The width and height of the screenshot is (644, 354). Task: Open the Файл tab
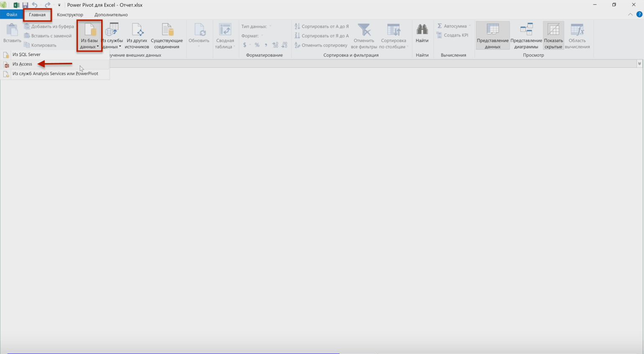[x=11, y=15]
